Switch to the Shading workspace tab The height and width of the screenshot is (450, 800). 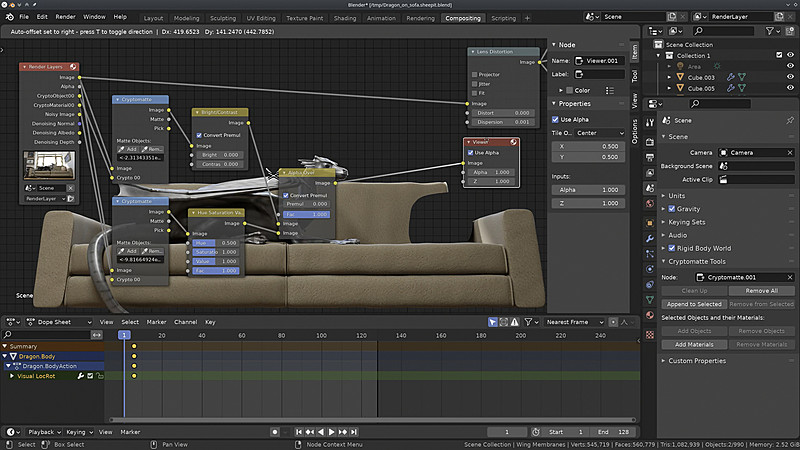pyautogui.click(x=345, y=18)
